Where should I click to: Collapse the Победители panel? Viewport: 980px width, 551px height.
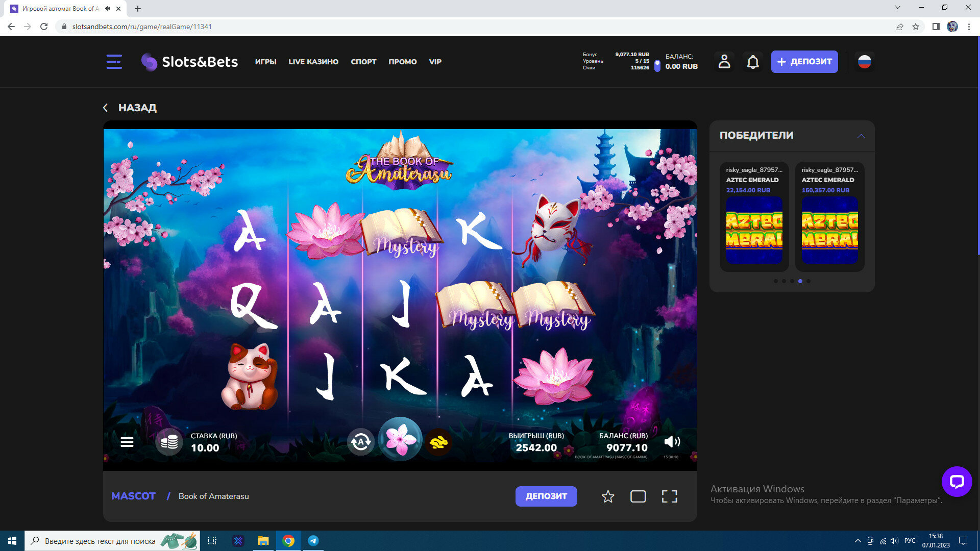(x=861, y=136)
